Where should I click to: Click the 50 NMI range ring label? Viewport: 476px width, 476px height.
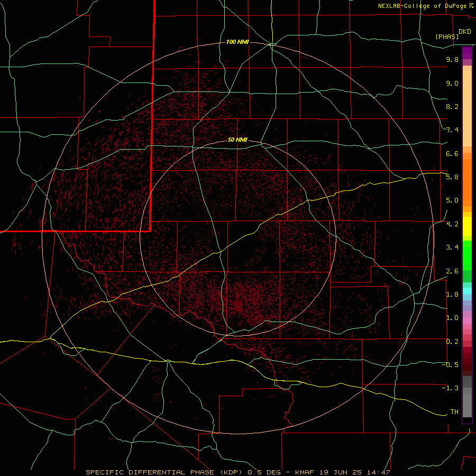tap(237, 140)
